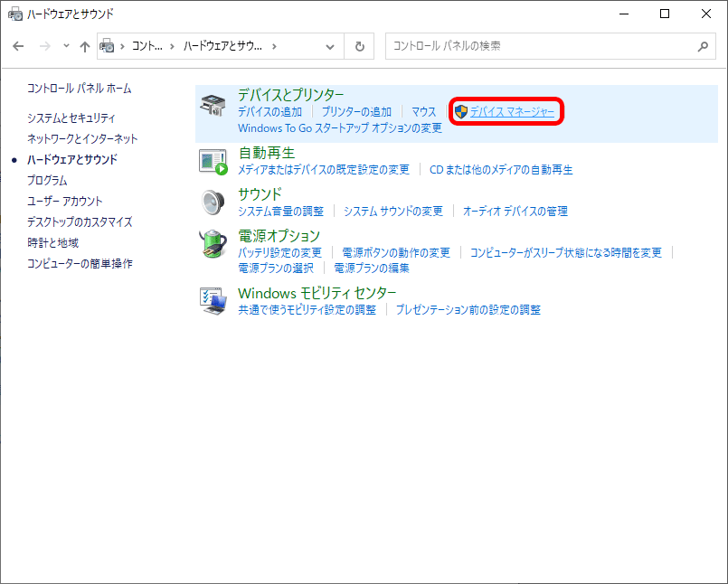Click プレゼンテーション前の設定の調整

pyautogui.click(x=468, y=310)
